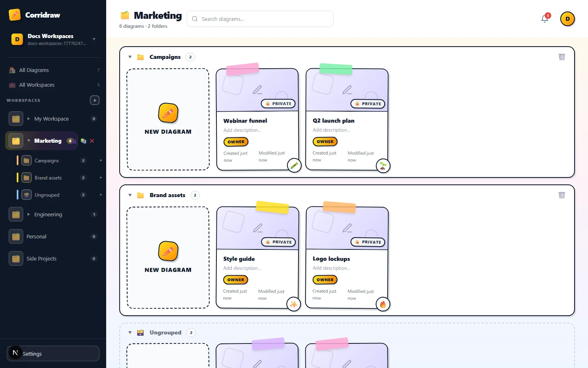Image resolution: width=588 pixels, height=368 pixels.
Task: Click the Docs Workspaces D badge icon
Action: coord(17,39)
